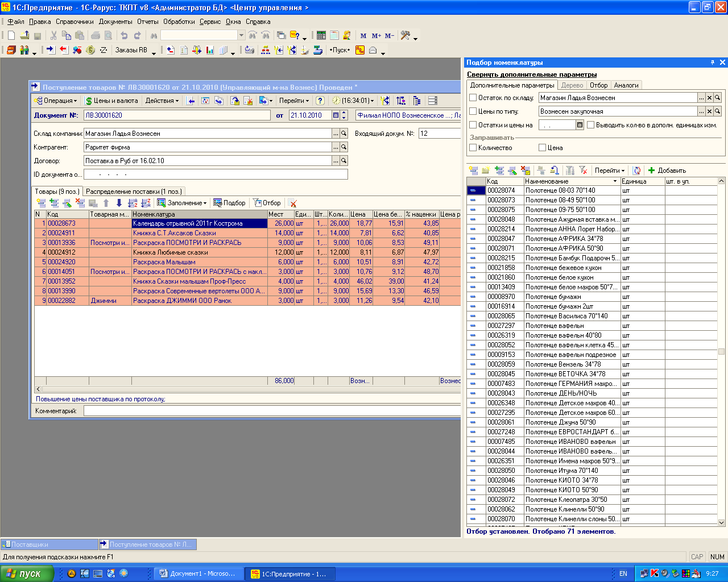Click Add row icon in goods table toolbar
Viewport: 728px width, 582px height.
(41, 203)
